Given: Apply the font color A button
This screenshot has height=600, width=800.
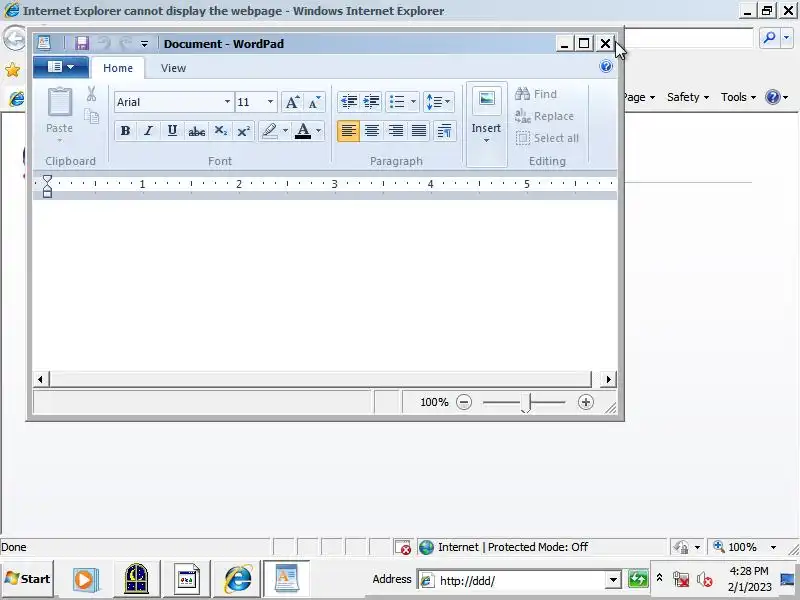Looking at the screenshot, I should click(303, 131).
